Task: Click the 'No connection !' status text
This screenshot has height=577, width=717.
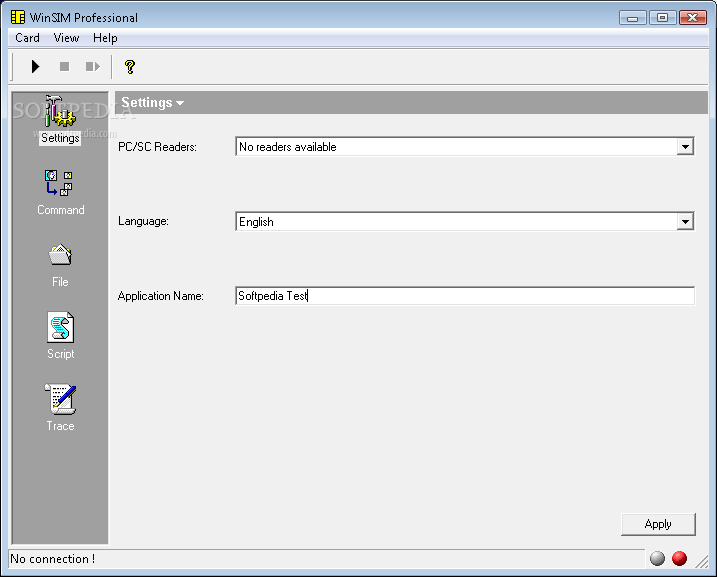Action: pyautogui.click(x=53, y=559)
